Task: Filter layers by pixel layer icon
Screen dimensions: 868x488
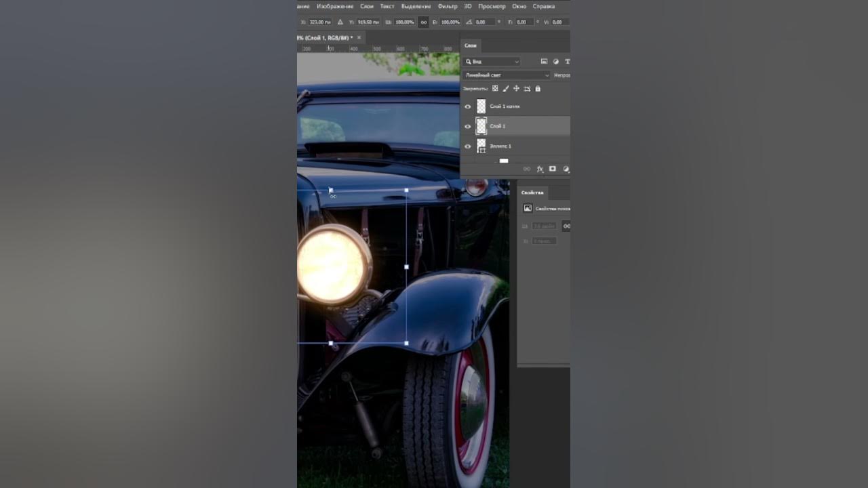Action: pyautogui.click(x=544, y=62)
